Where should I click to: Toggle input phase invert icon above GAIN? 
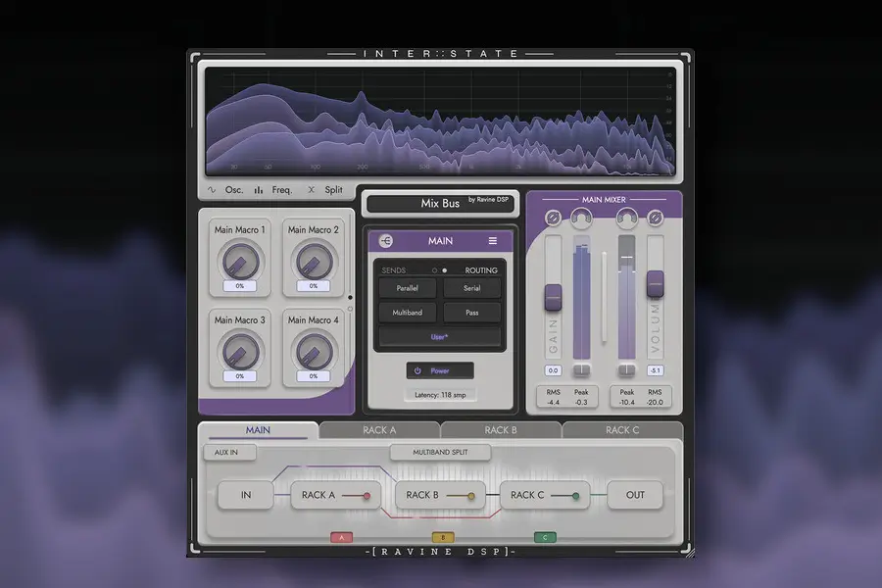pyautogui.click(x=553, y=218)
